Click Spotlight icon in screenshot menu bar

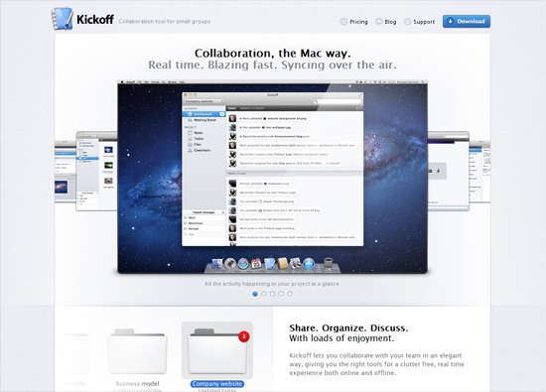point(423,82)
